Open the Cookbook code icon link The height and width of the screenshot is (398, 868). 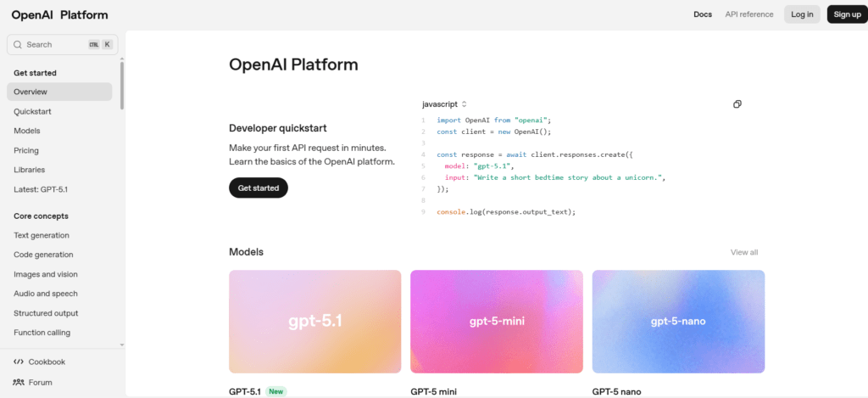[x=19, y=362]
